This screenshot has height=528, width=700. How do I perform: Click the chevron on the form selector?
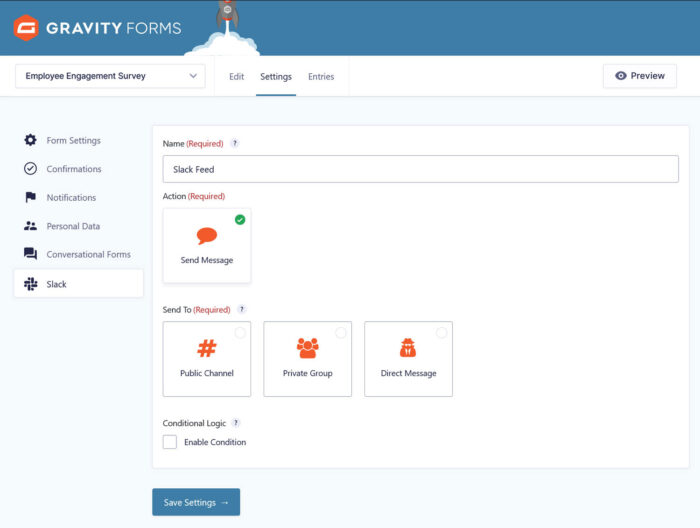pyautogui.click(x=193, y=76)
